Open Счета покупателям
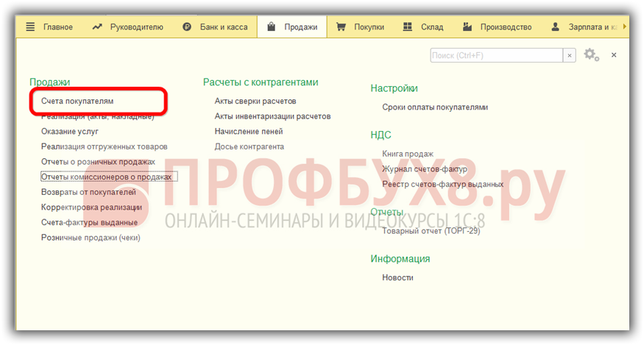The height and width of the screenshot is (345, 644). pyautogui.click(x=77, y=101)
